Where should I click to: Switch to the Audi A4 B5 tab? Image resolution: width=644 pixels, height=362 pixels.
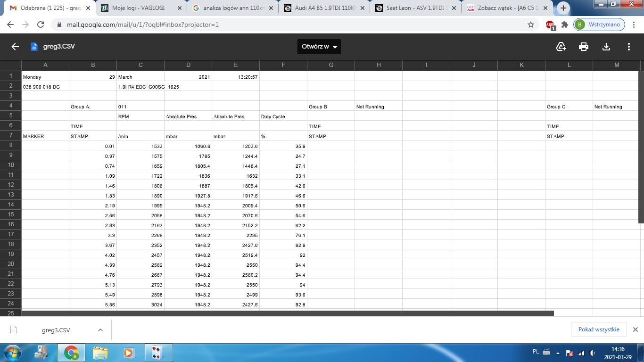(x=325, y=8)
